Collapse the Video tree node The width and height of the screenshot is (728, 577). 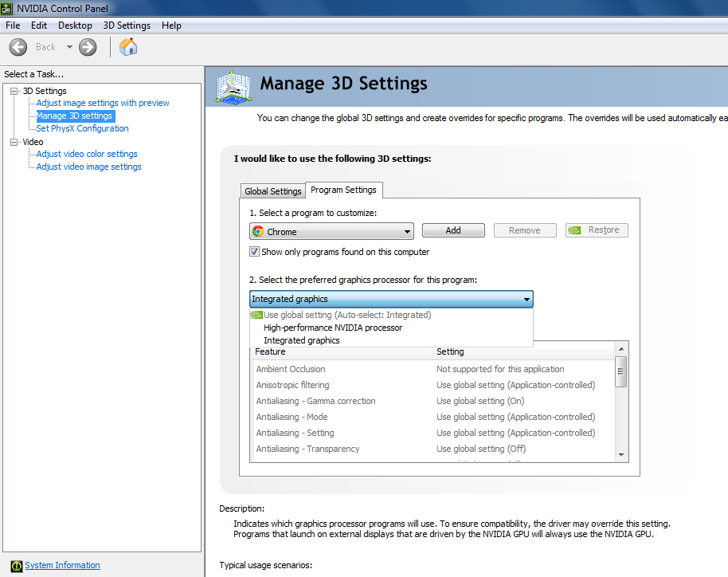[x=14, y=142]
